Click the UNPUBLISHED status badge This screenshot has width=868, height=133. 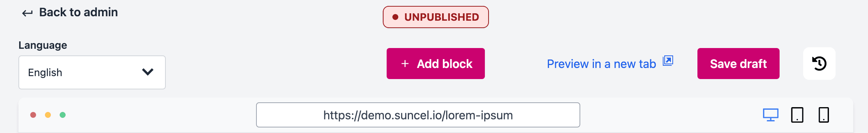435,17
